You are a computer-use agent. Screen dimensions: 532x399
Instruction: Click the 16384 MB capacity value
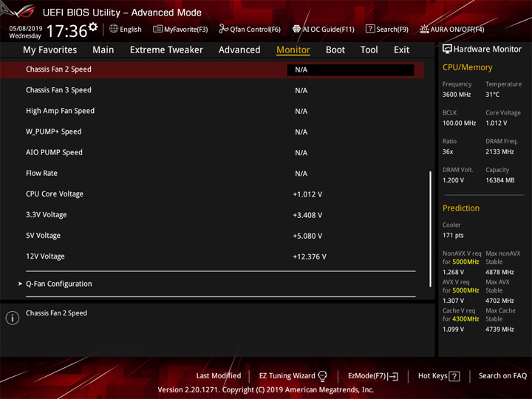coord(499,180)
